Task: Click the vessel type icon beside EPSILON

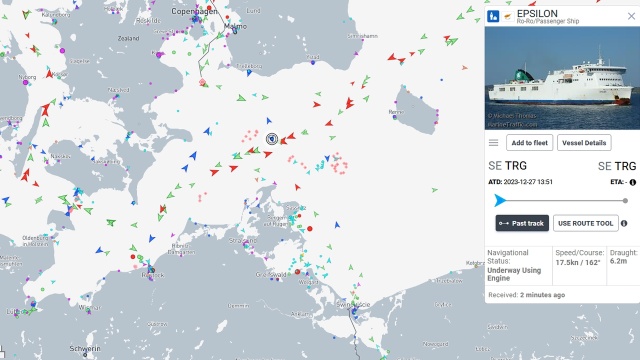Action: [x=493, y=16]
